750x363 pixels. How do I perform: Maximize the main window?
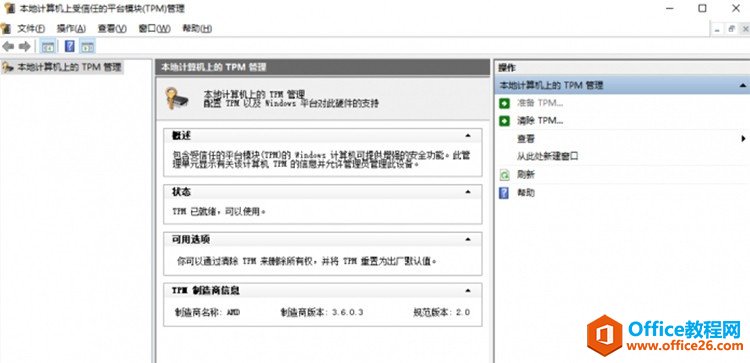[x=702, y=8]
